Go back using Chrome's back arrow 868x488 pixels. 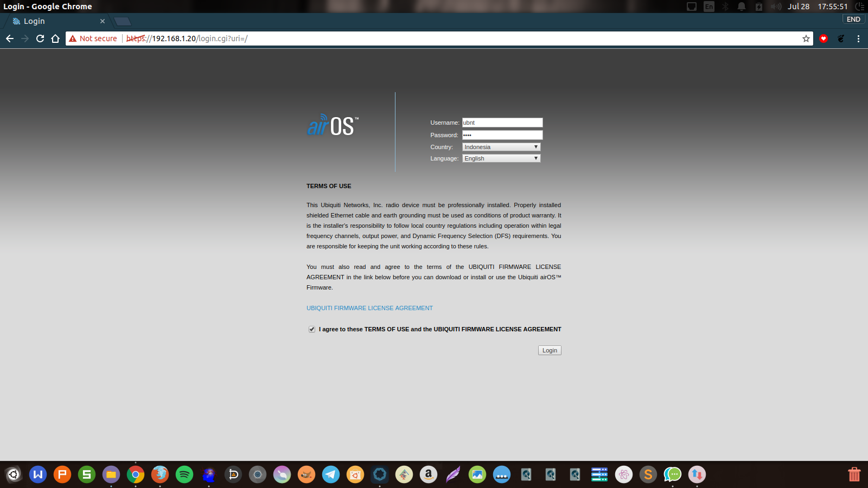pos(10,38)
